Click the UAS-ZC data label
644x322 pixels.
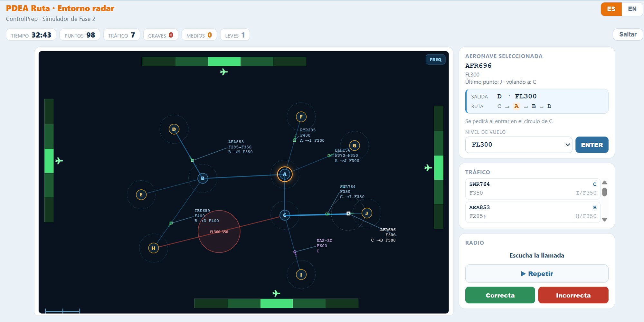(324, 246)
